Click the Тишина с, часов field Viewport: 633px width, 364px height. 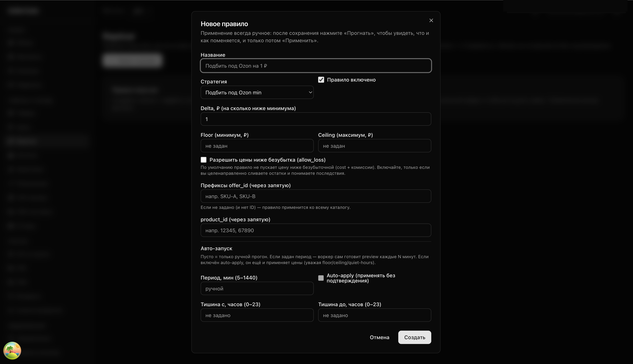257,315
